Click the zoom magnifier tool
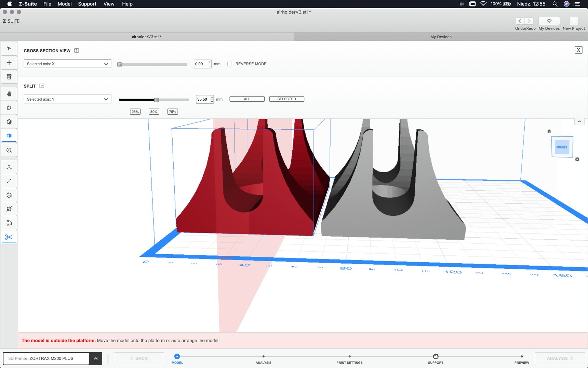Image resolution: width=588 pixels, height=368 pixels. pos(9,150)
